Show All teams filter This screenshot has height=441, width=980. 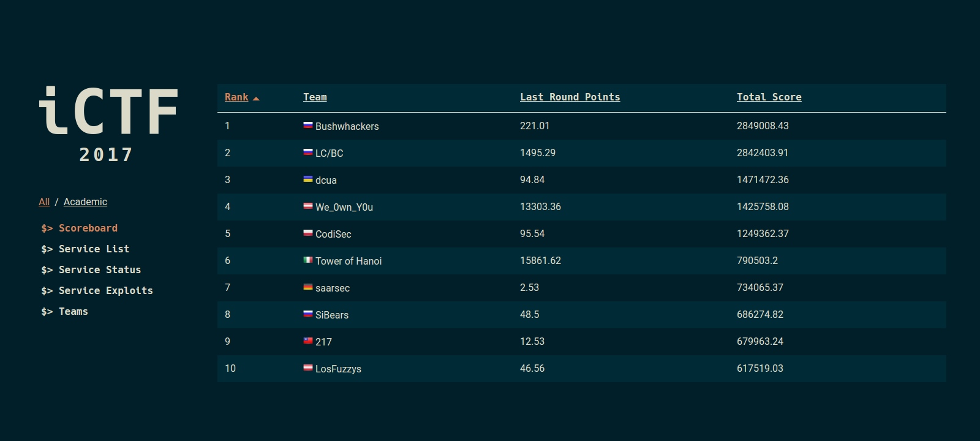(x=44, y=202)
